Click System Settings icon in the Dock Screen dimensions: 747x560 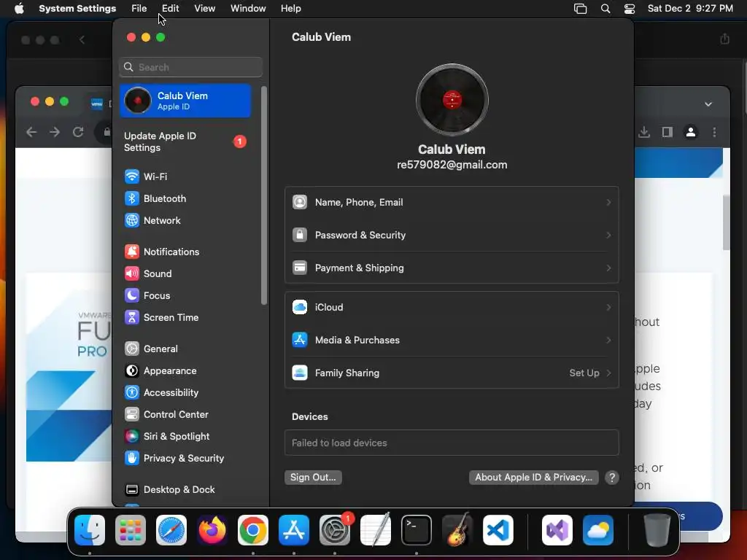[x=335, y=530]
